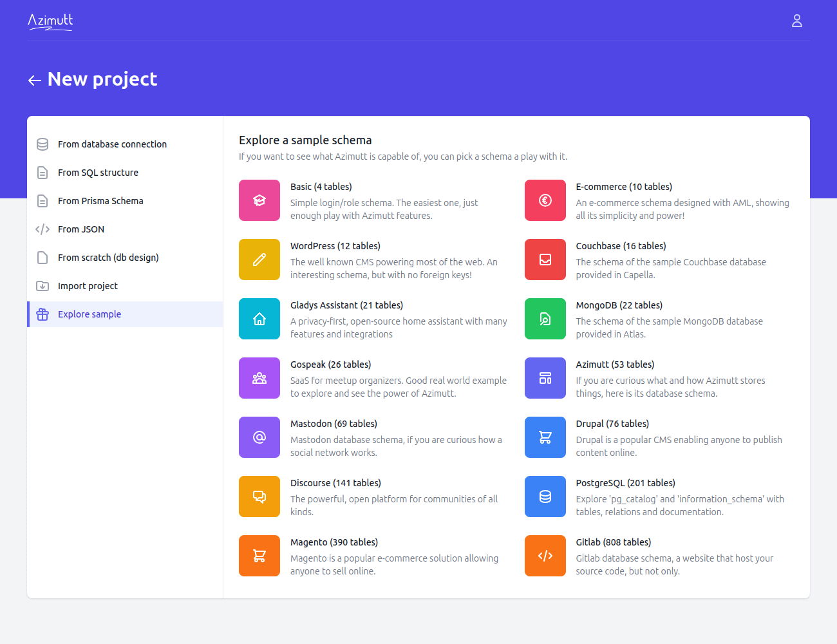Click the MongoDB leaf icon
Screen dimensions: 837x644
coord(545,319)
